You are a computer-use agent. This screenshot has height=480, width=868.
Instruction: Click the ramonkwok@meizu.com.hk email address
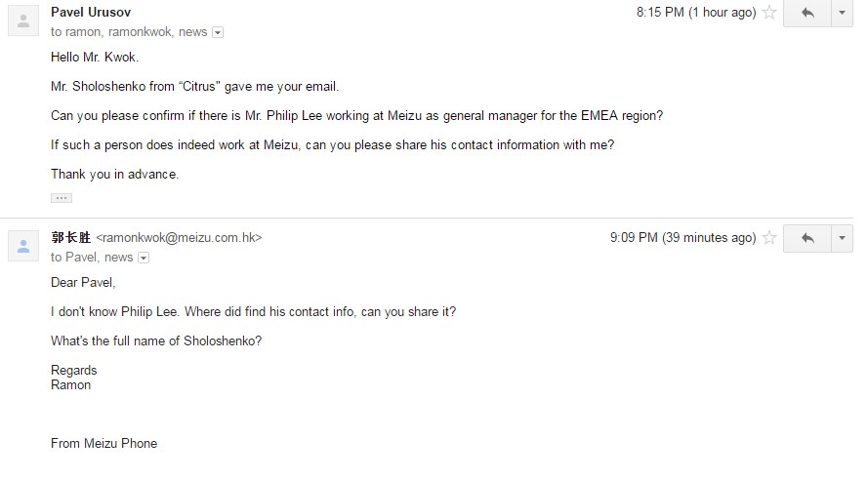coord(179,238)
